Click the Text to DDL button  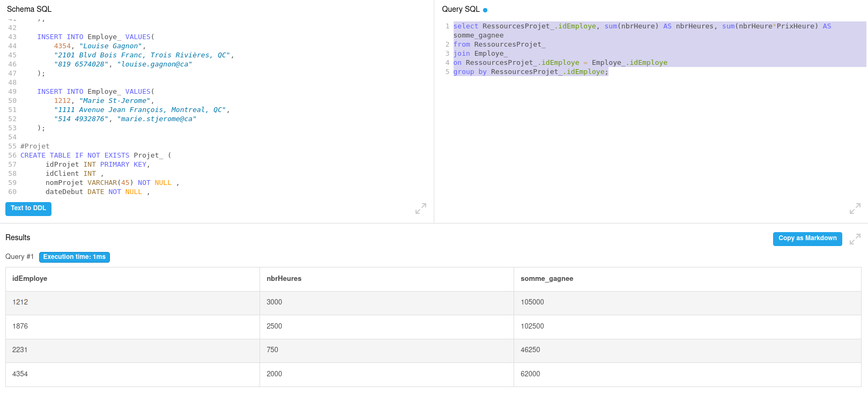pyautogui.click(x=28, y=209)
